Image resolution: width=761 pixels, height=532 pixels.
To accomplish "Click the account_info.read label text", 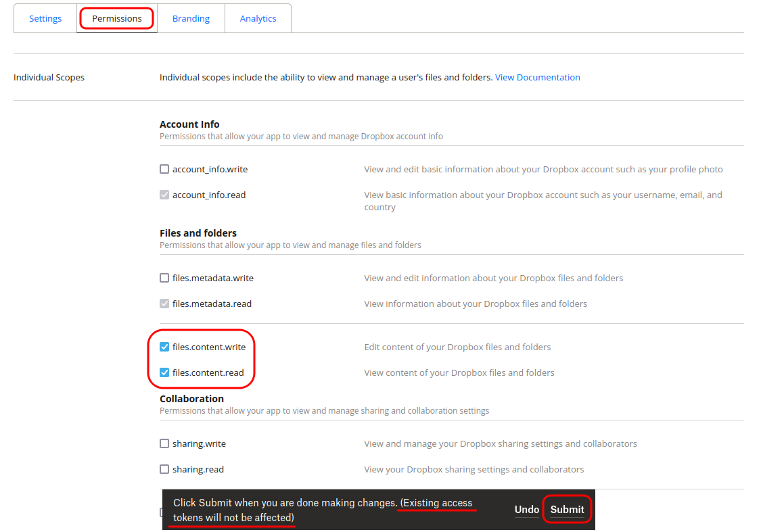I will coord(209,195).
